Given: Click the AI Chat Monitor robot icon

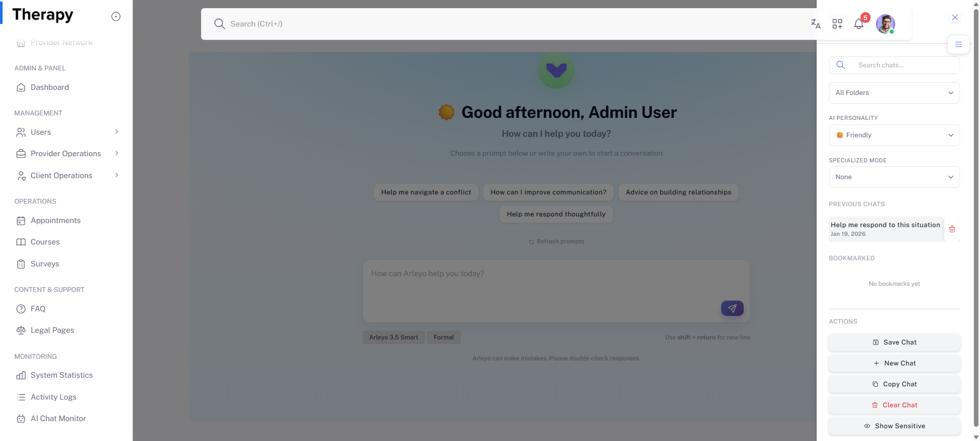Looking at the screenshot, I should click(x=21, y=419).
